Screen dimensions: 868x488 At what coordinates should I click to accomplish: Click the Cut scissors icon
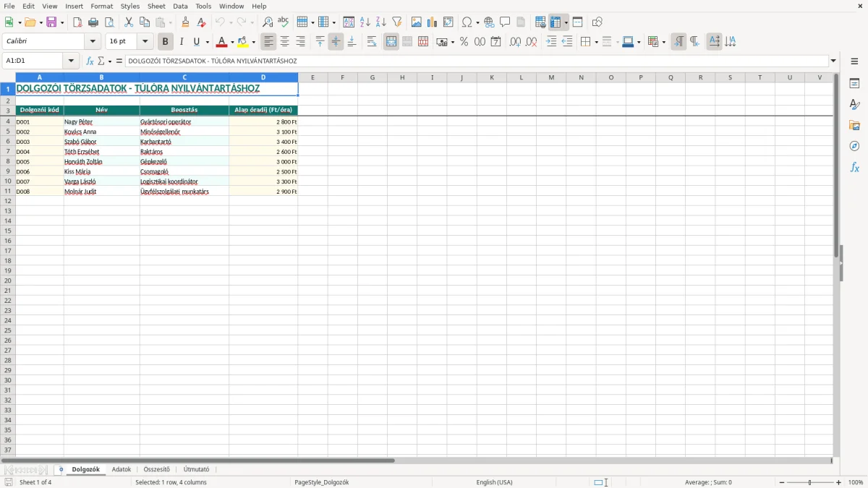[x=129, y=22]
